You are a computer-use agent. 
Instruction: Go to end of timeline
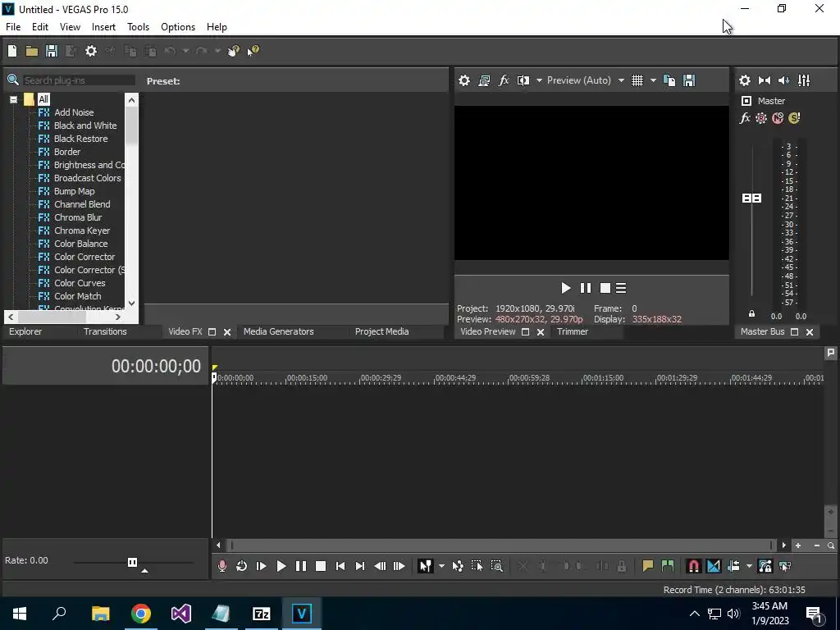pyautogui.click(x=360, y=566)
